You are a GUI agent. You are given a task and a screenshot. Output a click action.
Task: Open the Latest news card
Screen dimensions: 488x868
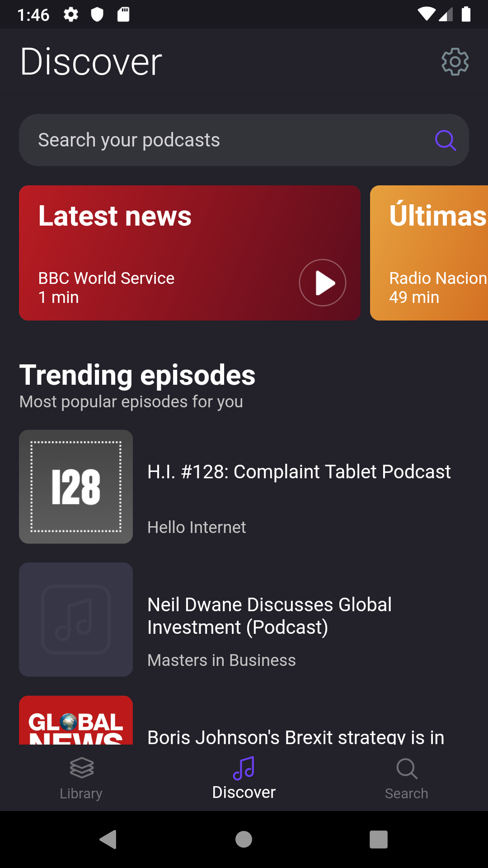pos(190,253)
